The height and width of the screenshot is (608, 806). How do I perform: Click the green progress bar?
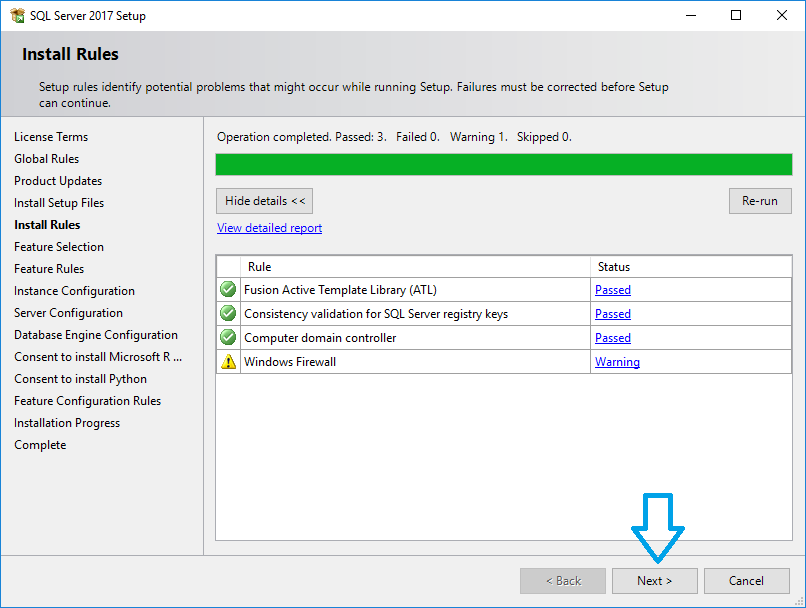(x=504, y=165)
